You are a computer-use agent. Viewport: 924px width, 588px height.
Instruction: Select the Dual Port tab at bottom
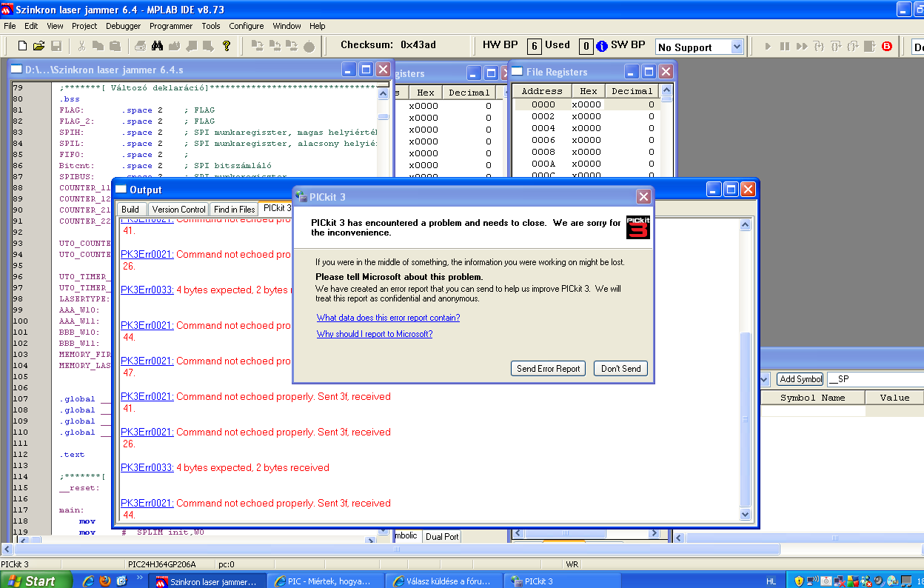click(442, 536)
